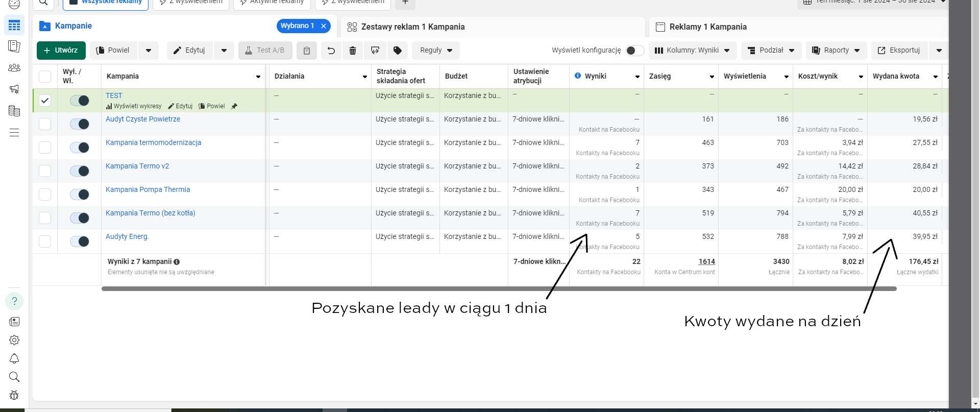The height and width of the screenshot is (412, 980).
Task: Click the bug report icon
Action: (x=14, y=395)
